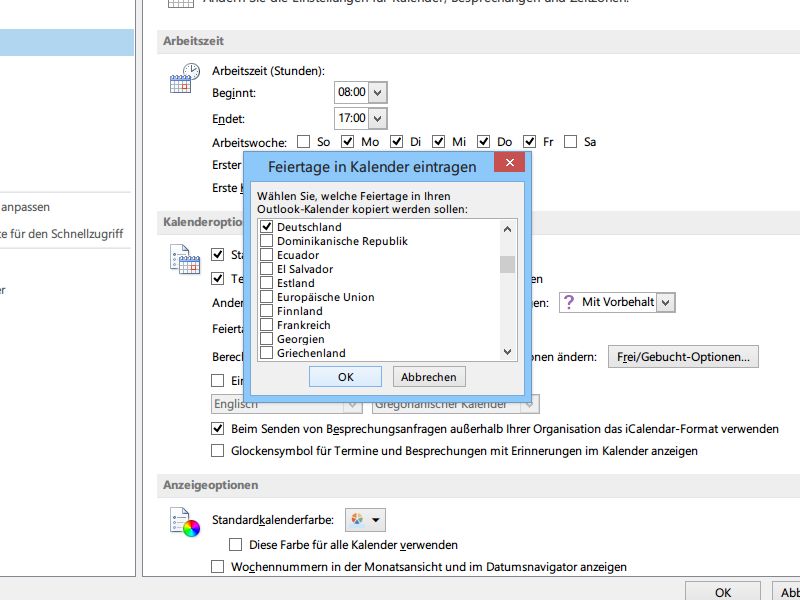Select Europäische Union holidays checkbox
This screenshot has width=800, height=600.
pyautogui.click(x=266, y=296)
